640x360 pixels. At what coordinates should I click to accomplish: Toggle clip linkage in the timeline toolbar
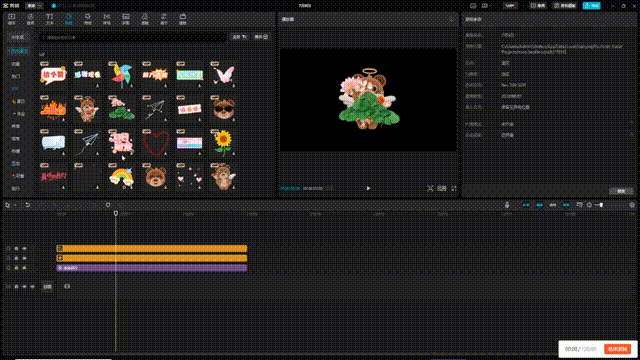[553, 205]
